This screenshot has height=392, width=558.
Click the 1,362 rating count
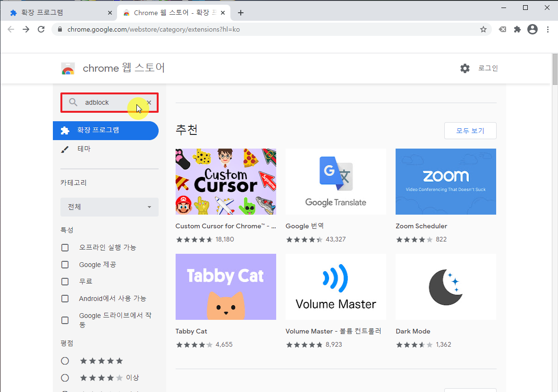[443, 345]
